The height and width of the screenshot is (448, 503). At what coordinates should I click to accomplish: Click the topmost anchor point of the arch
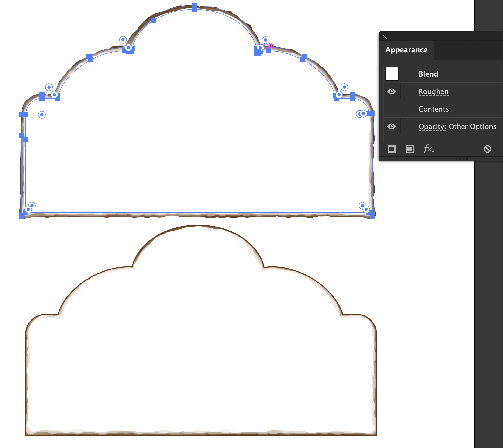tap(195, 8)
